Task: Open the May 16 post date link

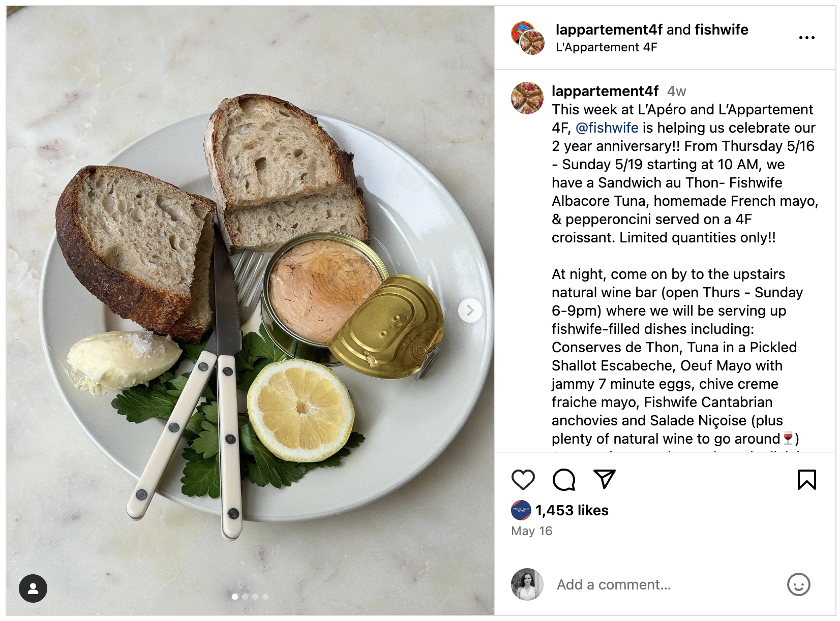Action: click(531, 531)
